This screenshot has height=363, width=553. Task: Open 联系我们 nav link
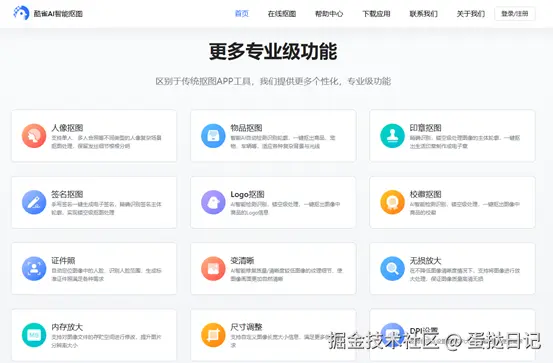[423, 14]
